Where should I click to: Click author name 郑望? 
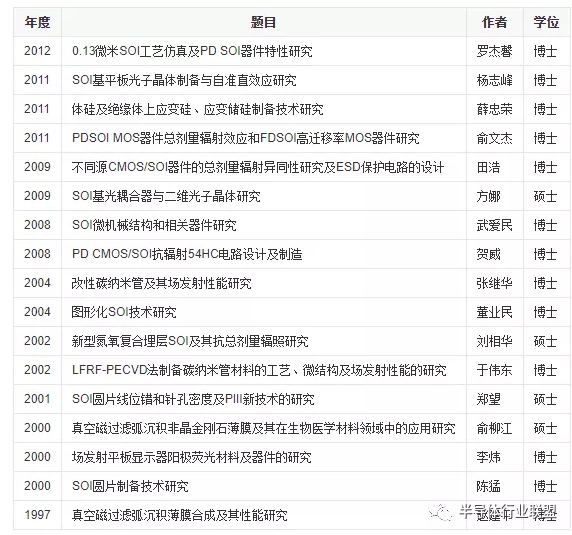pyautogui.click(x=488, y=399)
